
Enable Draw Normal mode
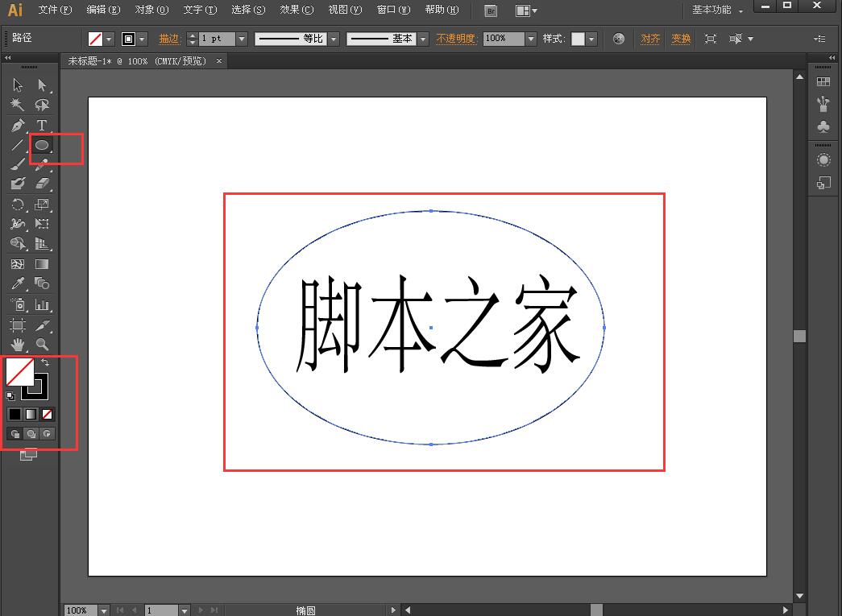pos(15,433)
